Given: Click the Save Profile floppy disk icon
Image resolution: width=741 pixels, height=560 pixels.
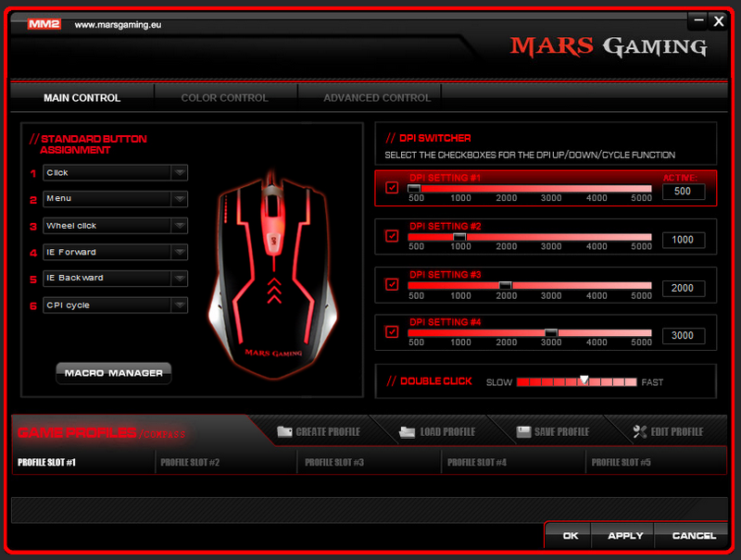Looking at the screenshot, I should pyautogui.click(x=523, y=431).
